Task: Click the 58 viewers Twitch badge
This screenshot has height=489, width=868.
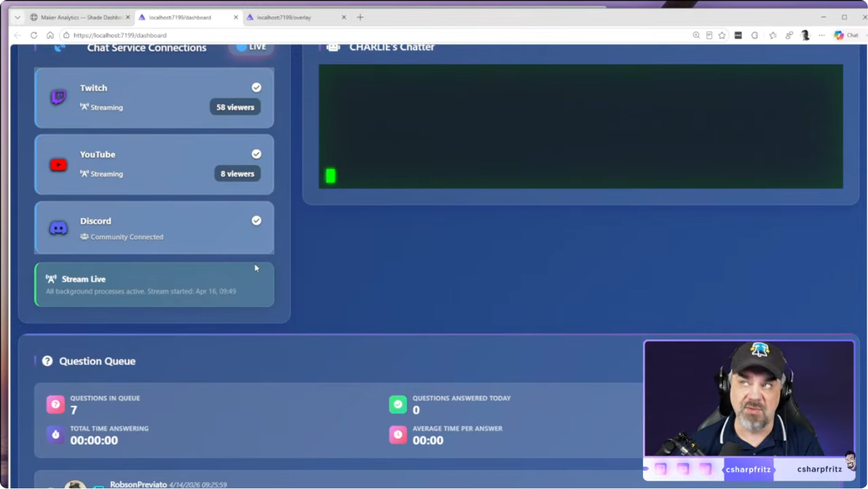Action: pos(235,107)
